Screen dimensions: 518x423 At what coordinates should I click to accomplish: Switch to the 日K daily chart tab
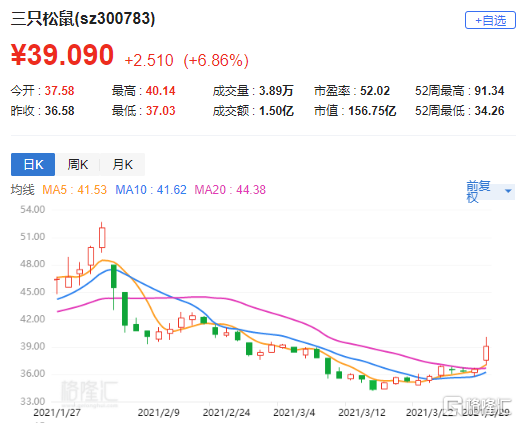click(33, 164)
